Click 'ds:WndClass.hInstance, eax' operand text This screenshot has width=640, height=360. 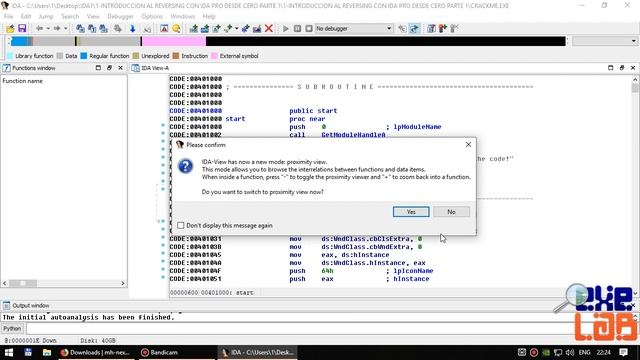373,263
